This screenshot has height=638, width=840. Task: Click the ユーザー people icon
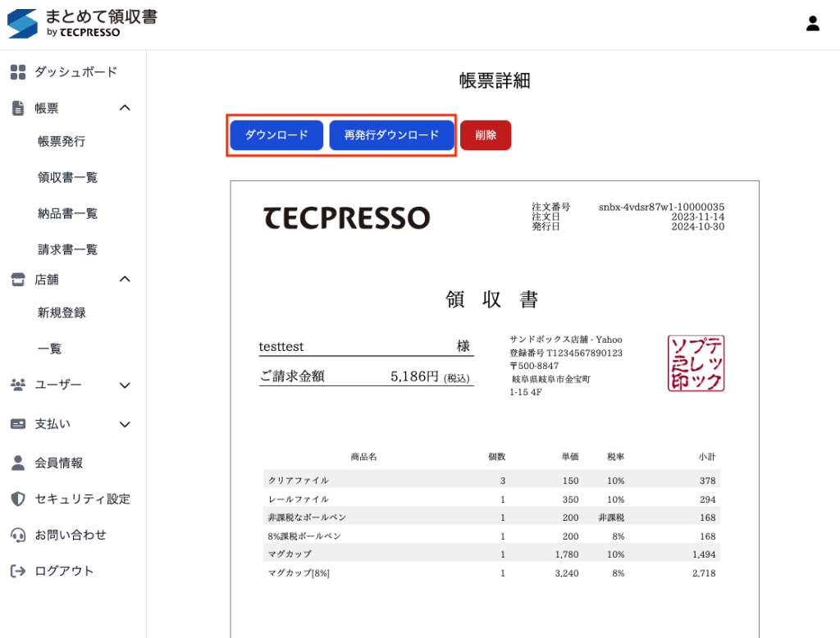(x=18, y=385)
